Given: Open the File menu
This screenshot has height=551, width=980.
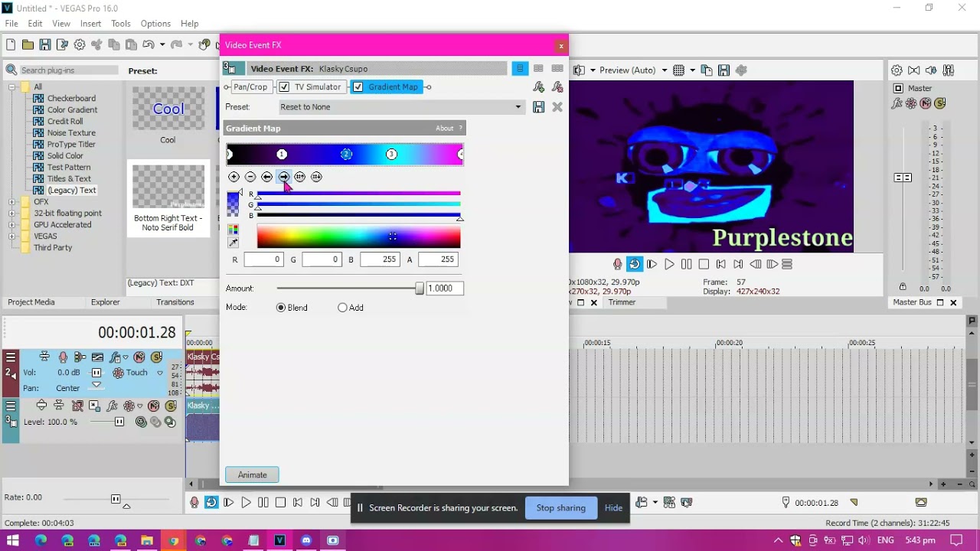Looking at the screenshot, I should tap(11, 24).
